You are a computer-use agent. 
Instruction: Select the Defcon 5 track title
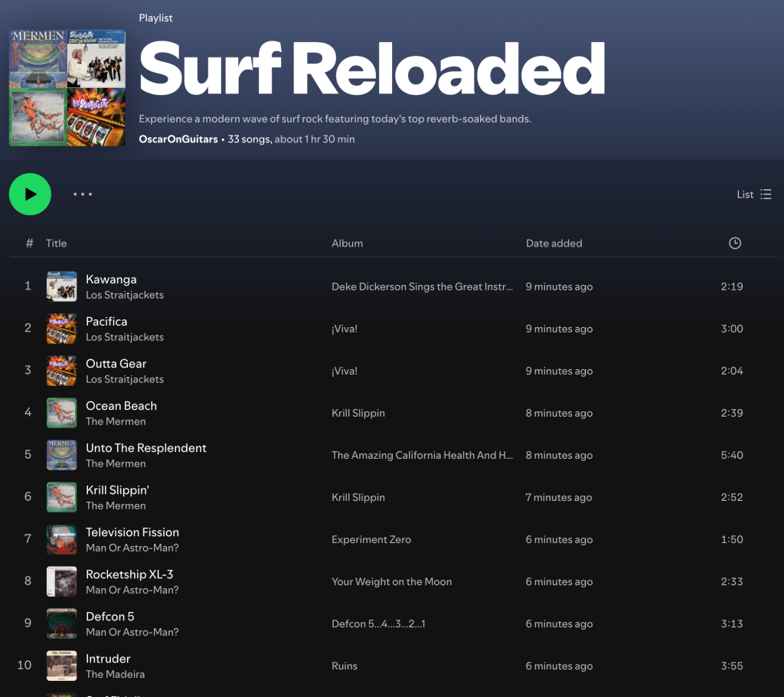pyautogui.click(x=110, y=617)
